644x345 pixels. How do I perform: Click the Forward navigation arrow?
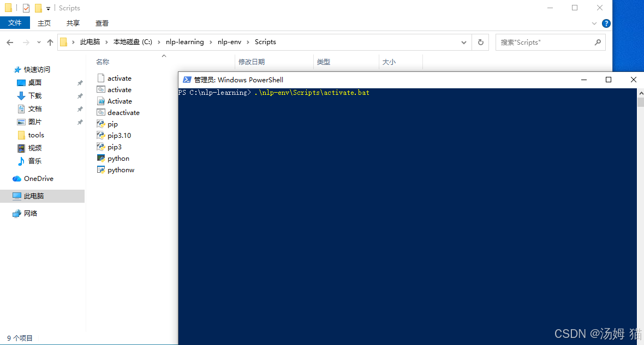click(x=26, y=43)
